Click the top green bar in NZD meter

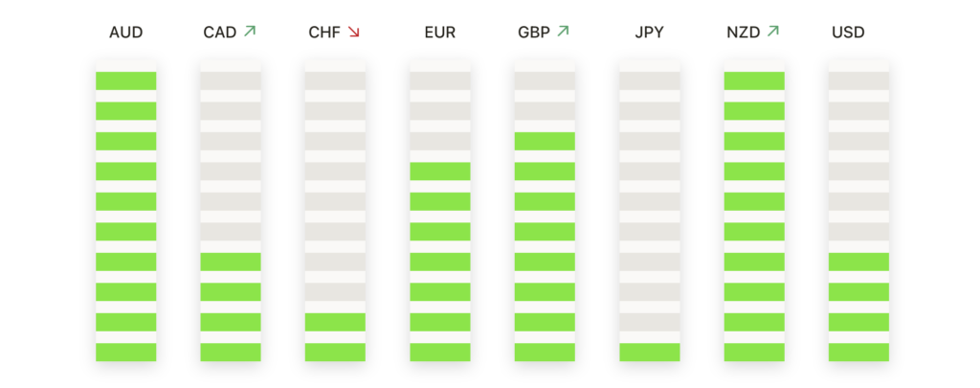coord(754,80)
